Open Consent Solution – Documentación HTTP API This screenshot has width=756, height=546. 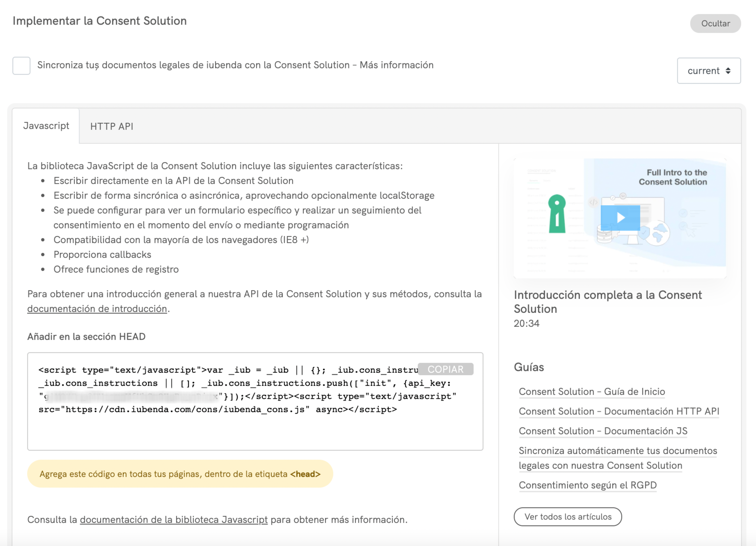click(x=619, y=411)
